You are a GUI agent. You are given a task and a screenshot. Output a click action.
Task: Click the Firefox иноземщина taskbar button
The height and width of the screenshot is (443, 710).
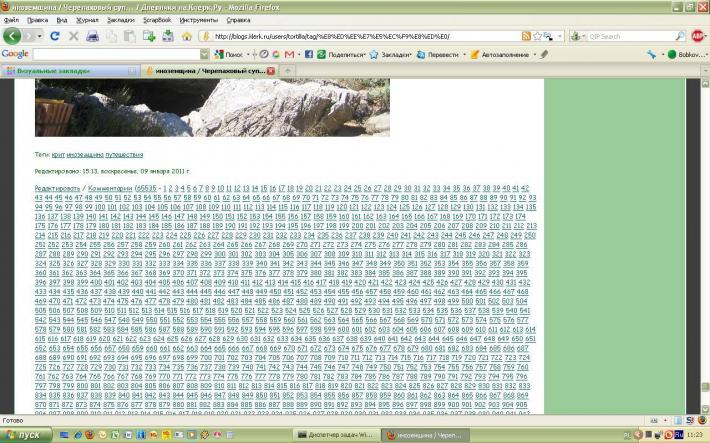[425, 435]
